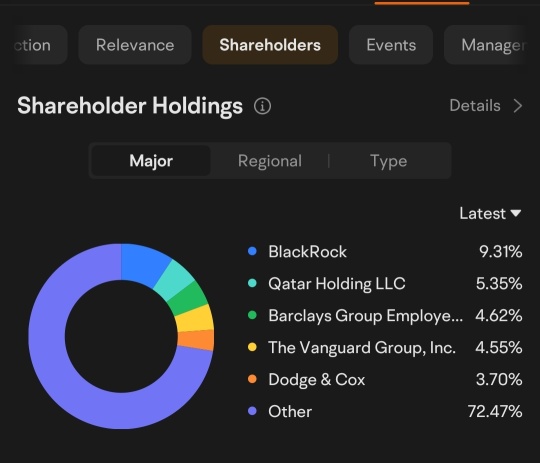Click the Shareholder Holdings heading
This screenshot has width=540, height=463.
[130, 106]
